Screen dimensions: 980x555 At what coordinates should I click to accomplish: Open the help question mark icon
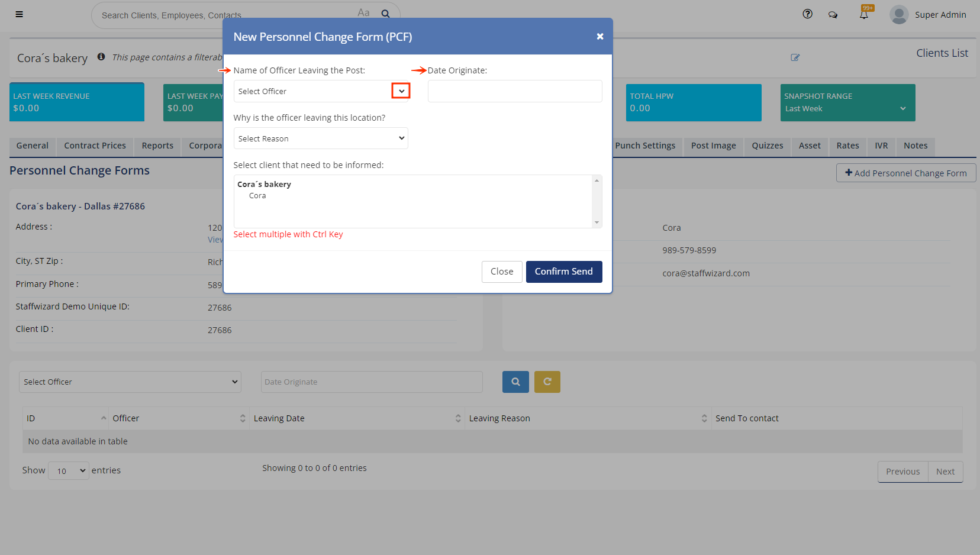click(807, 14)
